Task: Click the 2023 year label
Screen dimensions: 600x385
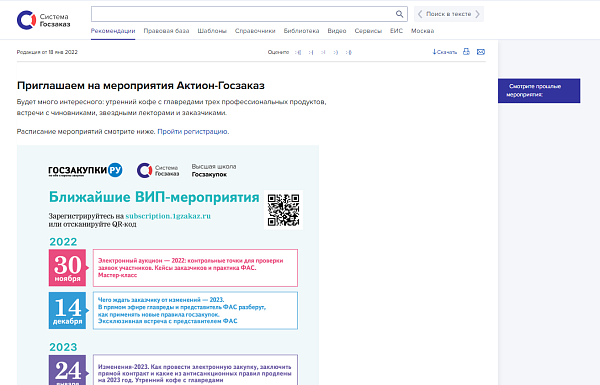Action: pos(63,347)
